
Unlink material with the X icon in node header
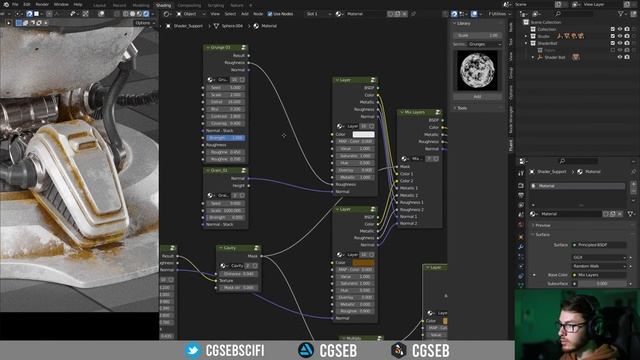point(404,14)
